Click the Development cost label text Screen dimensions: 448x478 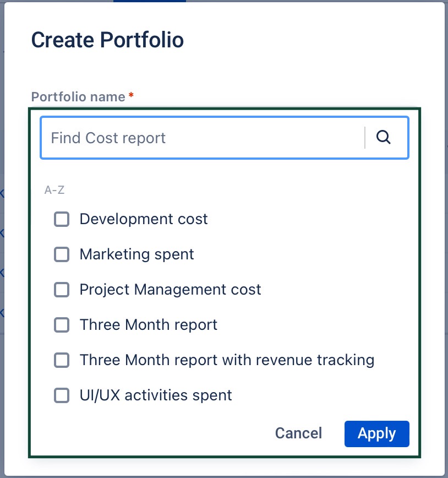coord(144,219)
